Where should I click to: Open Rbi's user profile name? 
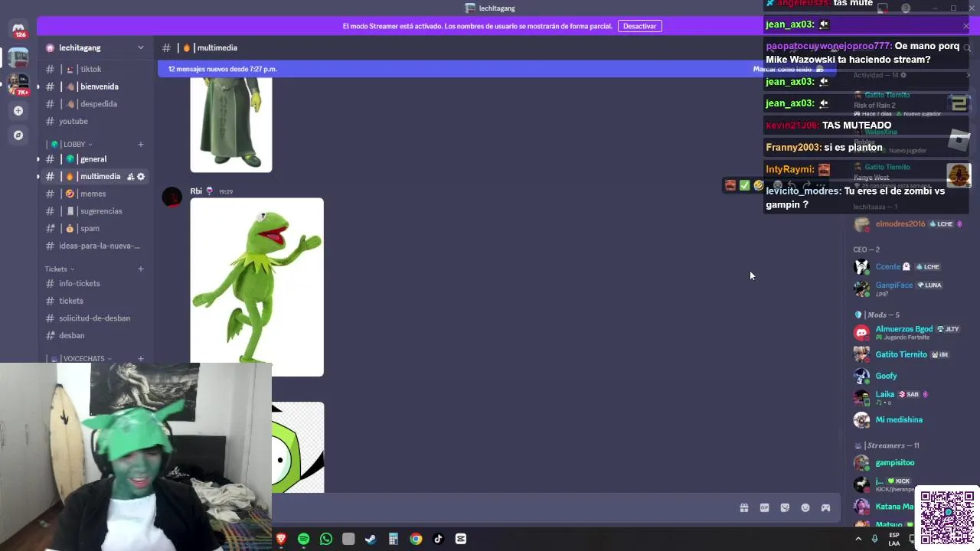pyautogui.click(x=196, y=191)
